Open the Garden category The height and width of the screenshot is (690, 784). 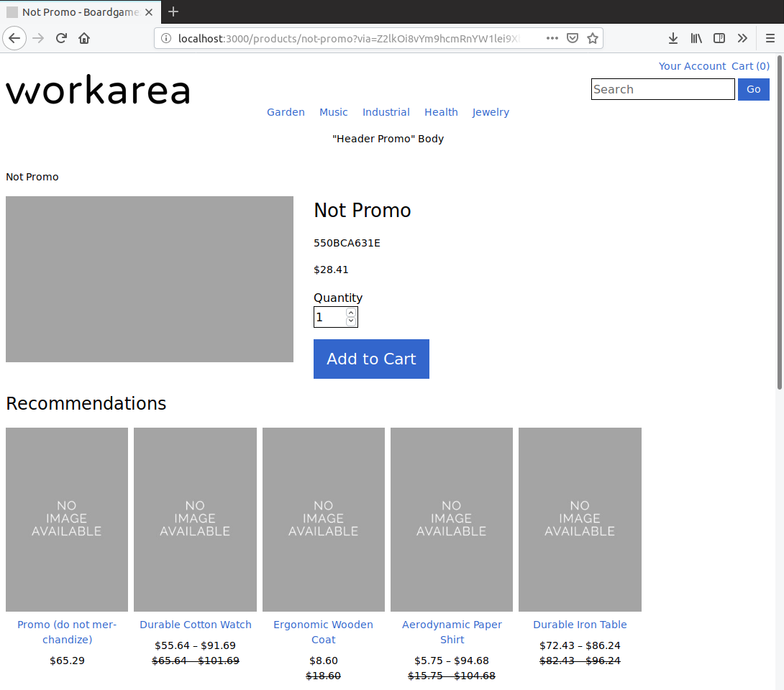point(286,112)
